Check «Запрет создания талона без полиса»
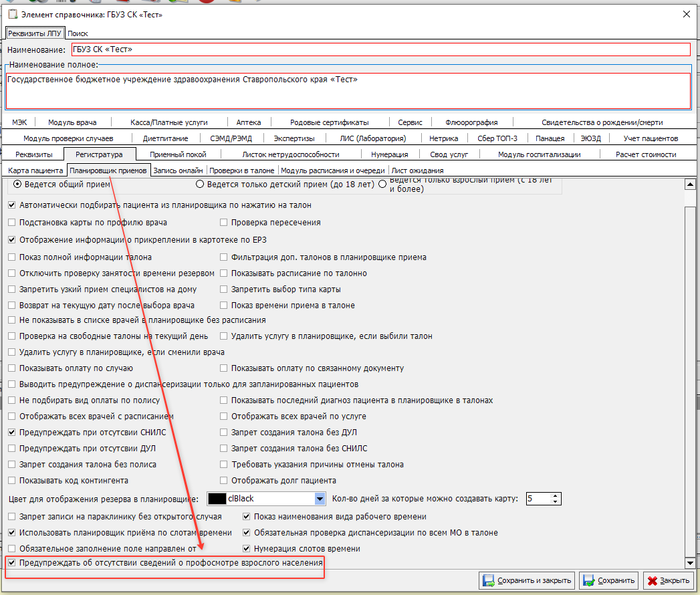Screen dimensions: 700x595 pyautogui.click(x=12, y=464)
